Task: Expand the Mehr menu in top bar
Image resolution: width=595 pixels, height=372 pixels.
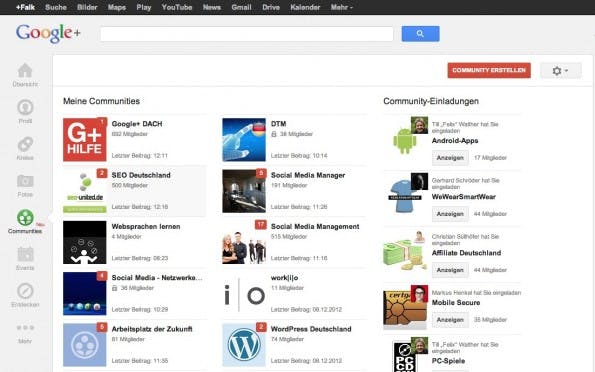Action: pos(342,7)
